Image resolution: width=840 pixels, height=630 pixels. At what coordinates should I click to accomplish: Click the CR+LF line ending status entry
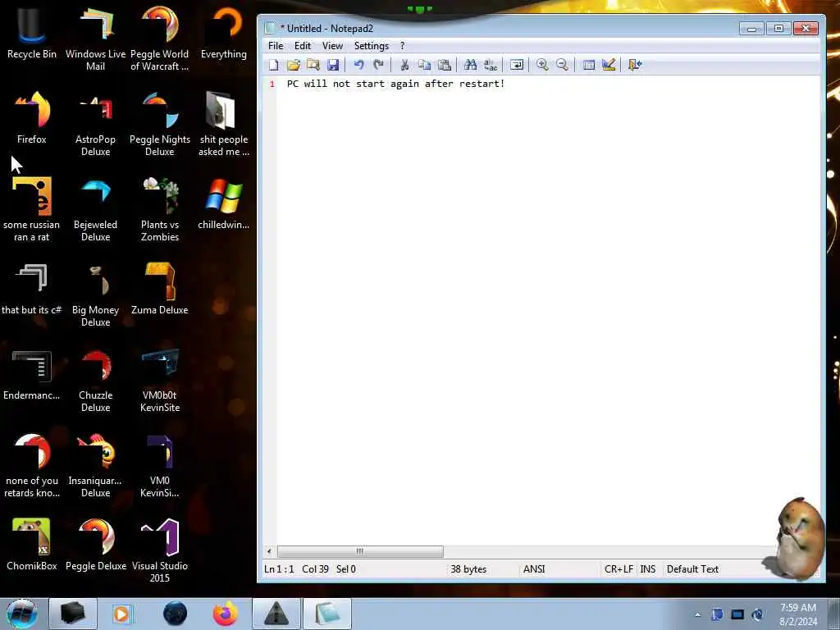[619, 569]
